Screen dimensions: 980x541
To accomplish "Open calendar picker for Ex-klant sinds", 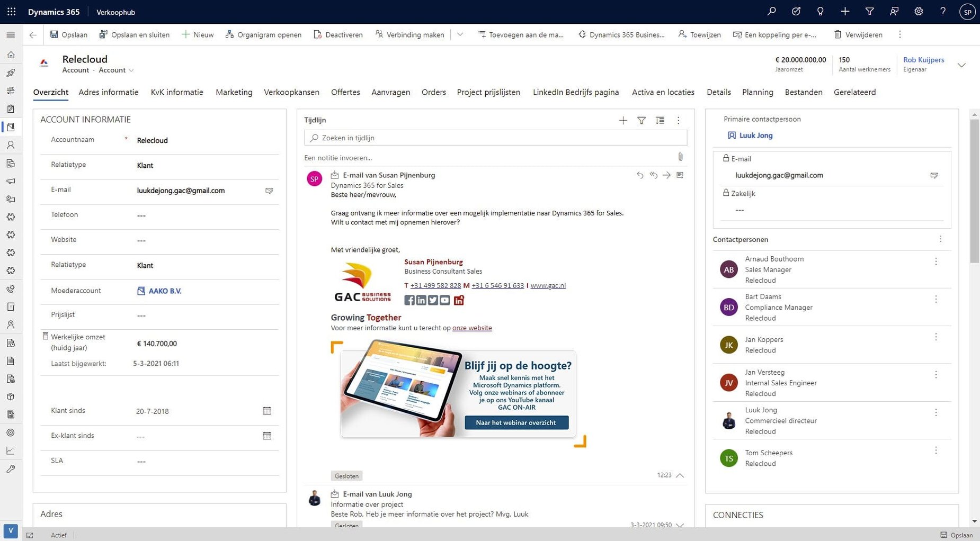I will click(267, 436).
